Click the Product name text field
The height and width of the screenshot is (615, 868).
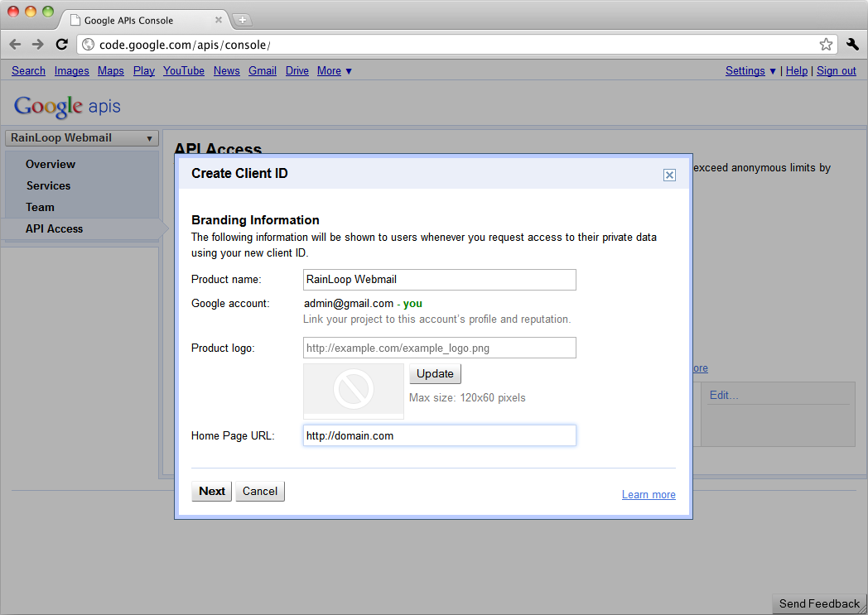tap(439, 280)
